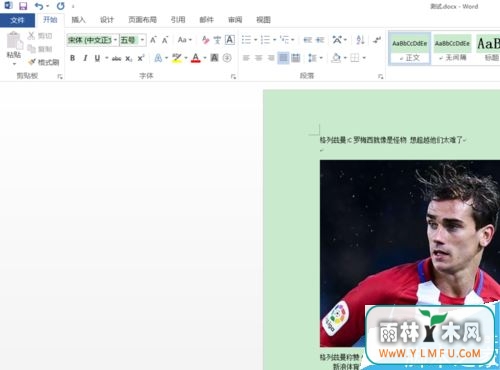
Task: Click the Align Left icon
Action: pos(246,58)
